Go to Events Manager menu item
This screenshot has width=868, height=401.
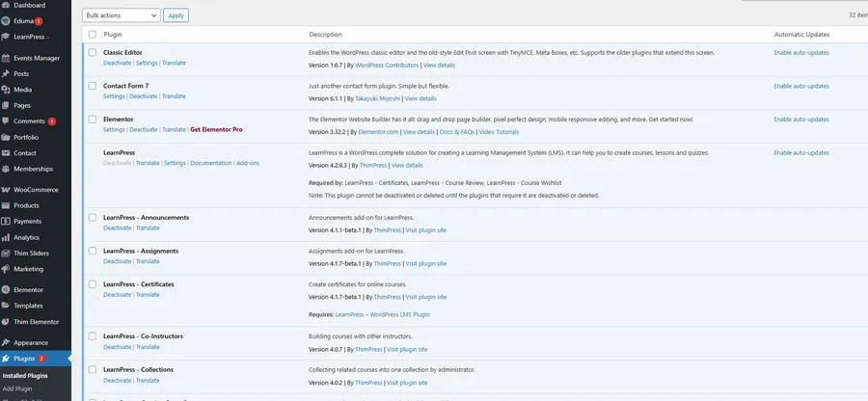(36, 58)
